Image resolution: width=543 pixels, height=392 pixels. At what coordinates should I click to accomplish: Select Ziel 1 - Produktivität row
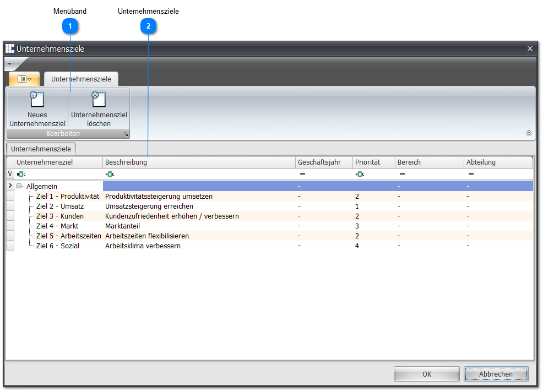(x=273, y=196)
